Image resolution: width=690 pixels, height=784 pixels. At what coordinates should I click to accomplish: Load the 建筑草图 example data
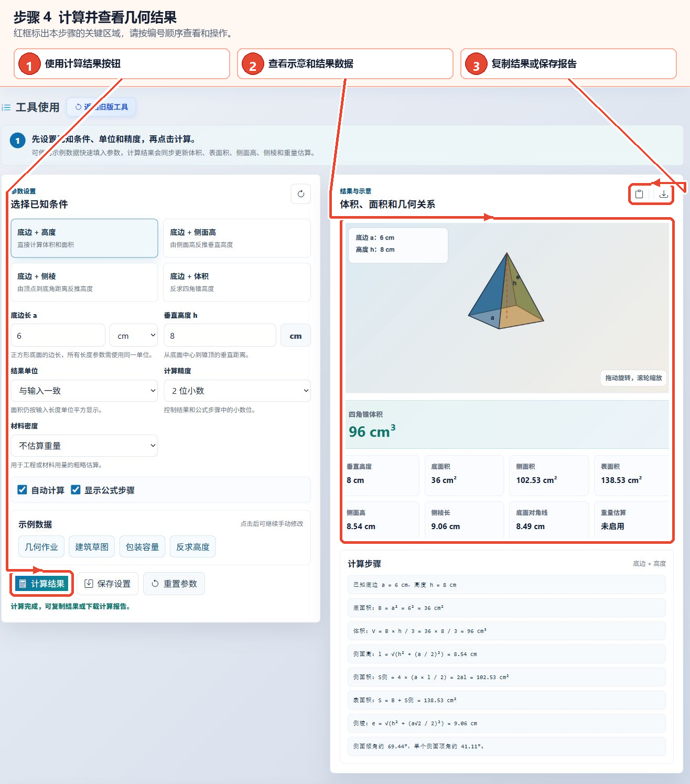click(x=92, y=547)
